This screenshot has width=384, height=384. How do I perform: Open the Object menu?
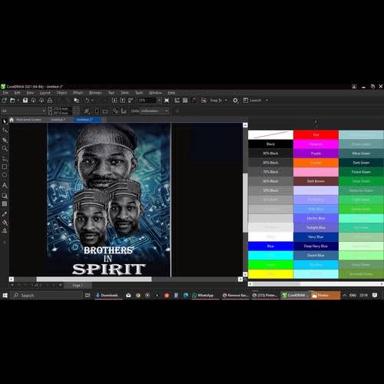click(x=61, y=93)
